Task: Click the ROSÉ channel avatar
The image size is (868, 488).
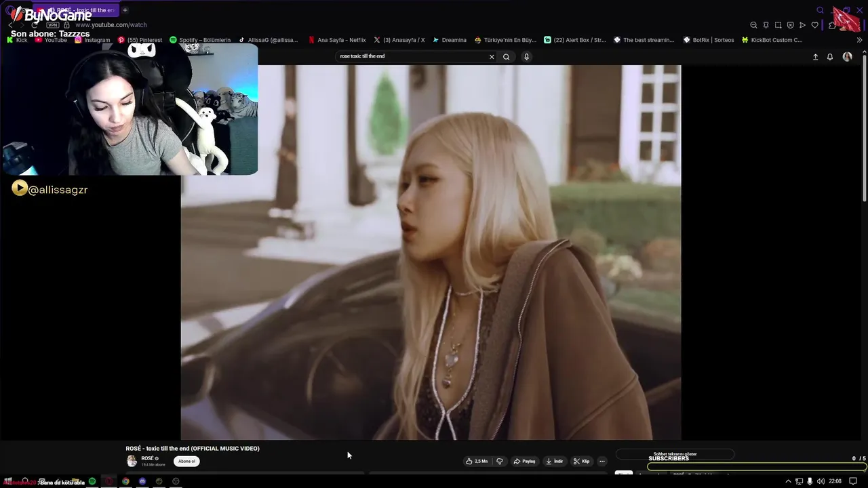Action: point(132,461)
